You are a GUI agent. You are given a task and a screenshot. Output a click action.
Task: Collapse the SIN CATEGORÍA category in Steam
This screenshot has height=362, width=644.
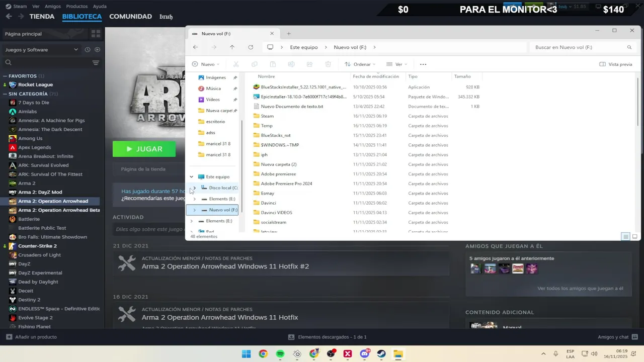pyautogui.click(x=5, y=94)
